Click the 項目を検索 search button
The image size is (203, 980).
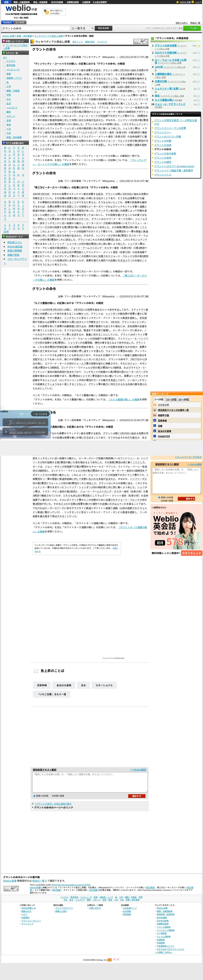(103, 28)
